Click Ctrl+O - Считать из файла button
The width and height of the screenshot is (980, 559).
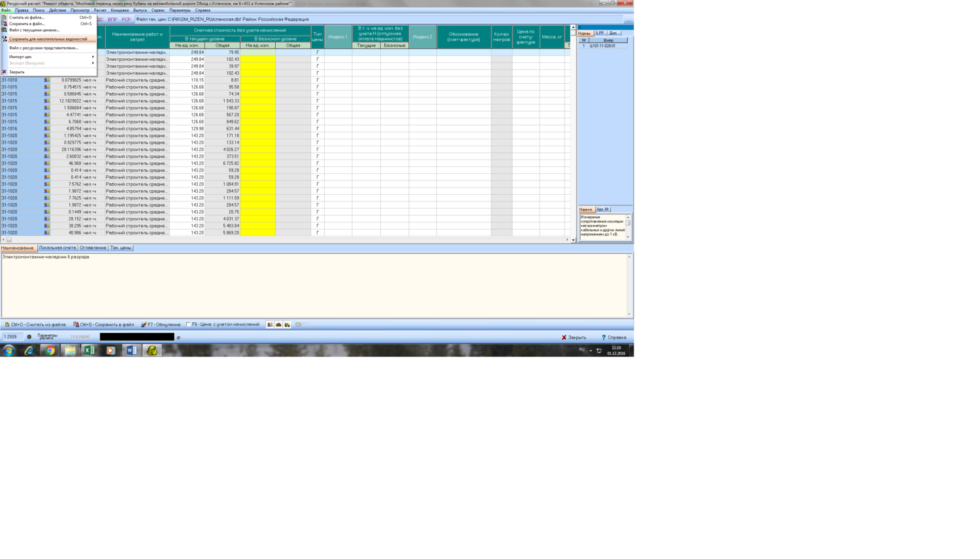[x=35, y=324]
